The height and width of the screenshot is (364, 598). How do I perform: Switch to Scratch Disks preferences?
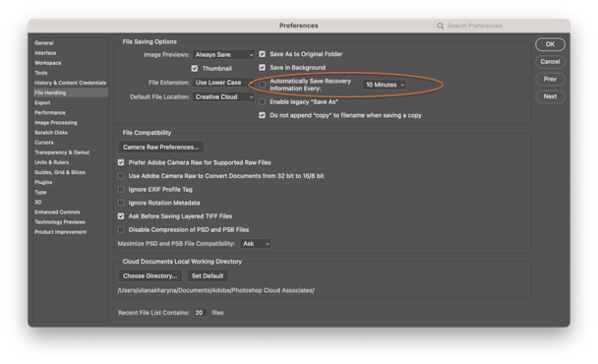click(51, 133)
